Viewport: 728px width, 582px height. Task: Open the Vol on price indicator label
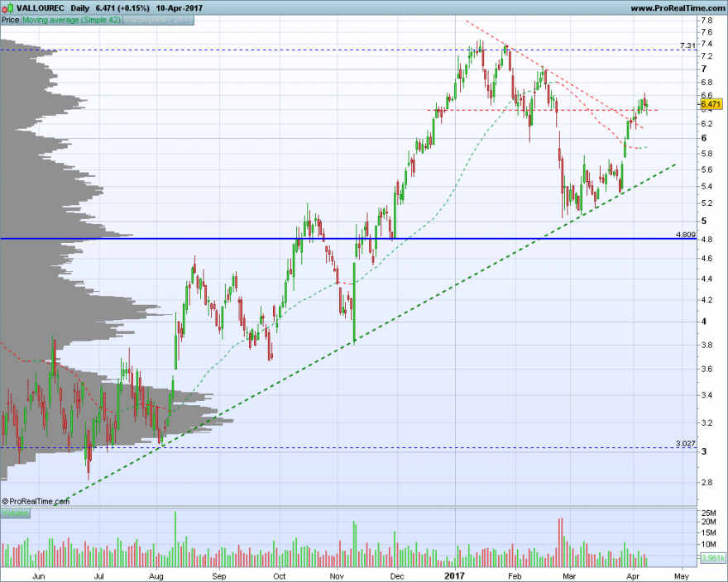158,20
